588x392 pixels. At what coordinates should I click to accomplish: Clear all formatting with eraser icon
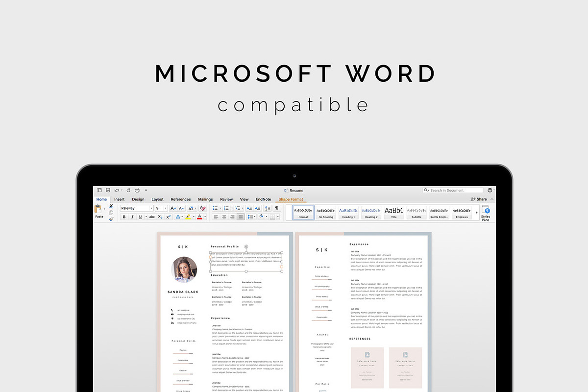pos(202,208)
